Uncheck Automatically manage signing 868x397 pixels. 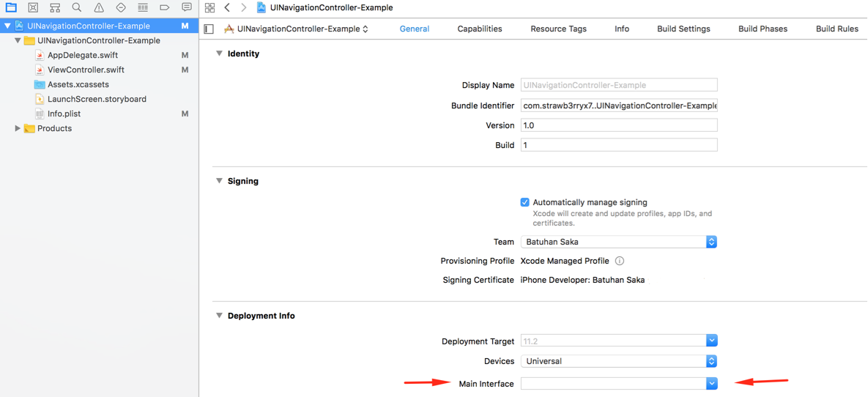click(x=524, y=202)
